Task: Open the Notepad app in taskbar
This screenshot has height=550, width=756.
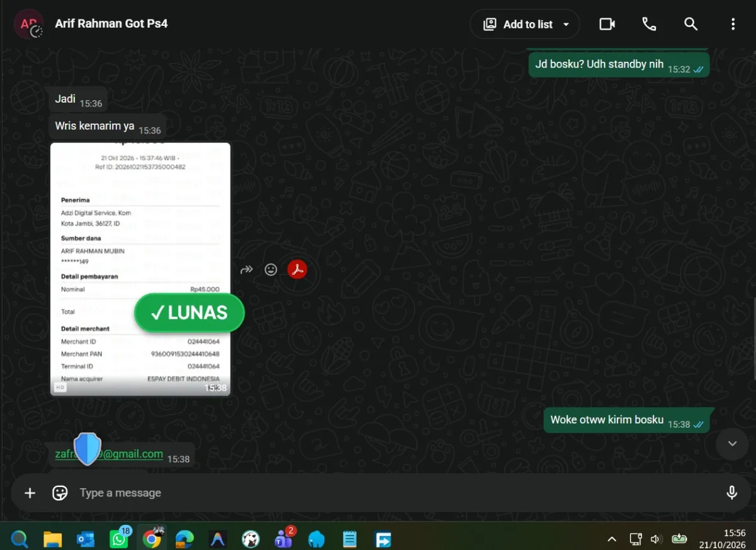Action: pyautogui.click(x=350, y=539)
